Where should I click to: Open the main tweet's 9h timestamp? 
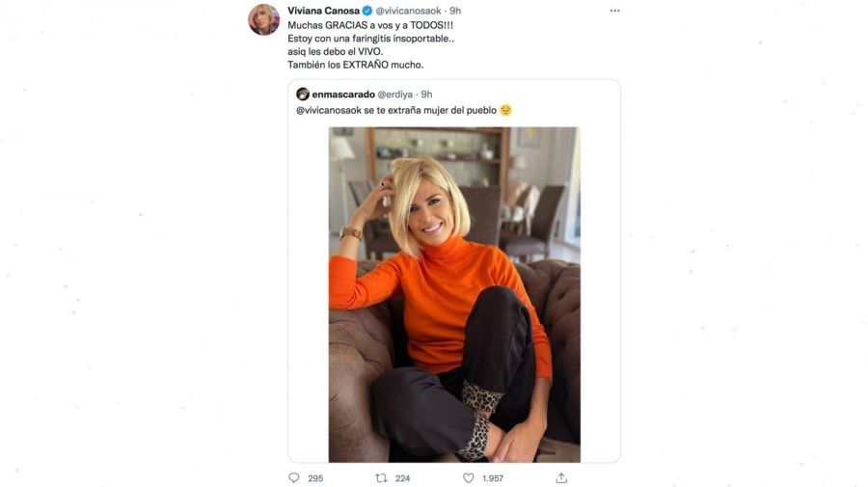click(455, 12)
